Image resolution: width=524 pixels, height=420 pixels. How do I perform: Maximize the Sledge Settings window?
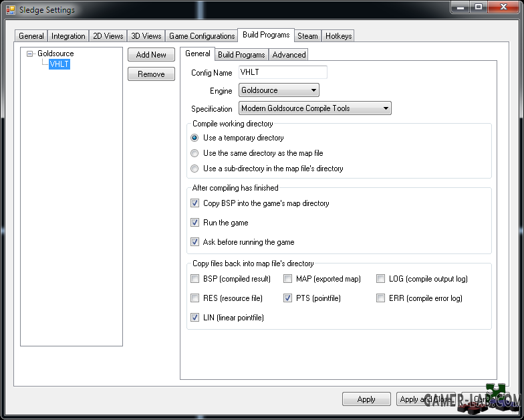[479, 7]
